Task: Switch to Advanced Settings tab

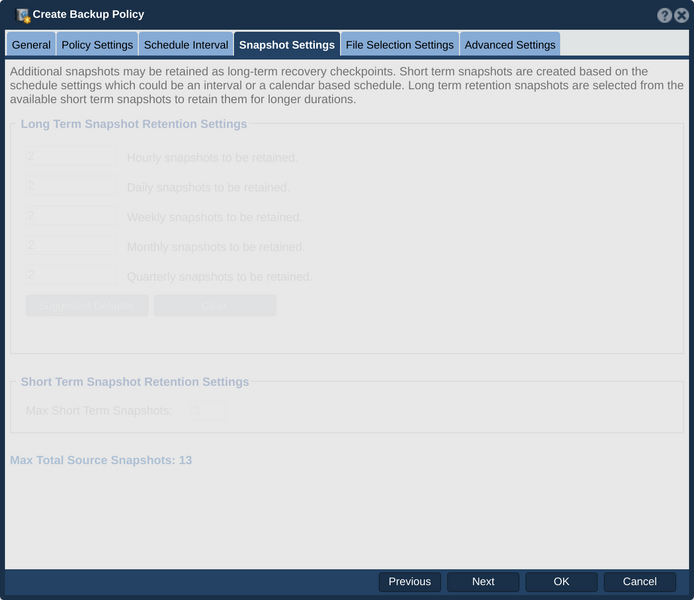Action: tap(510, 45)
